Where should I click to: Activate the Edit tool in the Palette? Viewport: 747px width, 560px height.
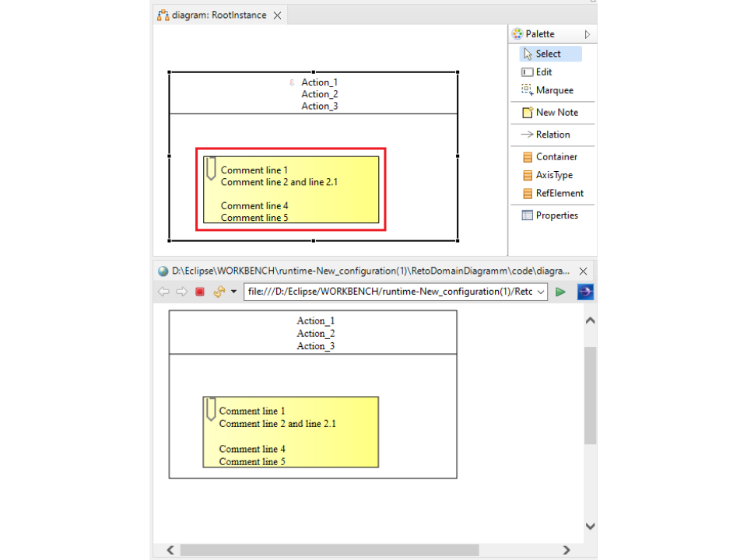coord(543,72)
